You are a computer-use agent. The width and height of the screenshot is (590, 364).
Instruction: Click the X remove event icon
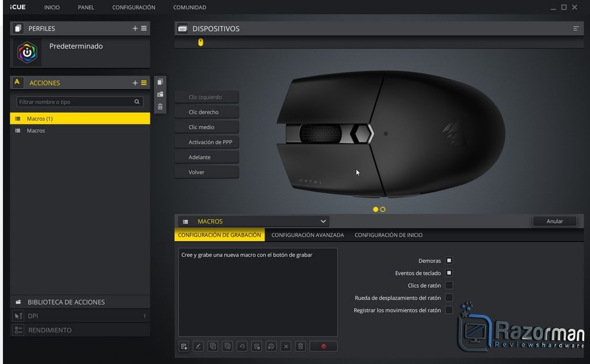(286, 346)
